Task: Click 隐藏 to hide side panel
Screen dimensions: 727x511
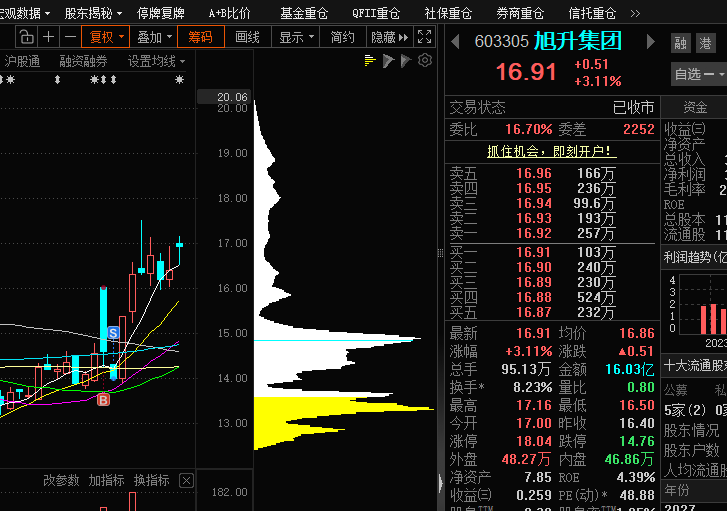Action: click(x=389, y=37)
